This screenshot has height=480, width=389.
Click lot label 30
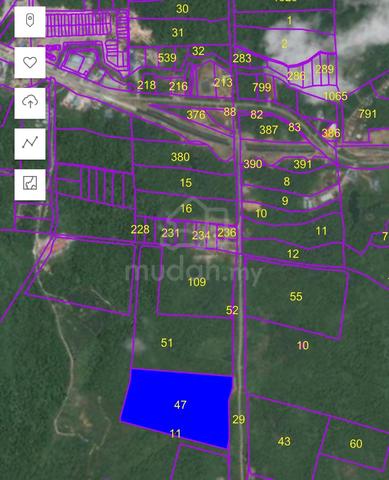(182, 9)
